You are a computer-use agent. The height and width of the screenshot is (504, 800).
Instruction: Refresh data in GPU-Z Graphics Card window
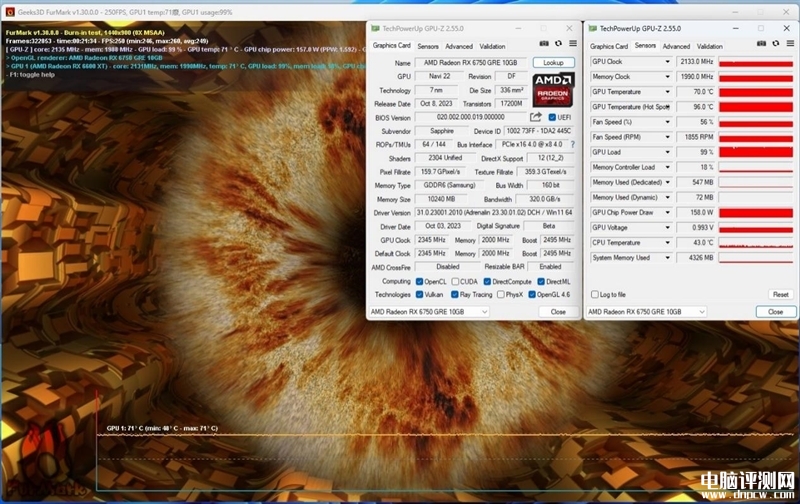click(558, 44)
